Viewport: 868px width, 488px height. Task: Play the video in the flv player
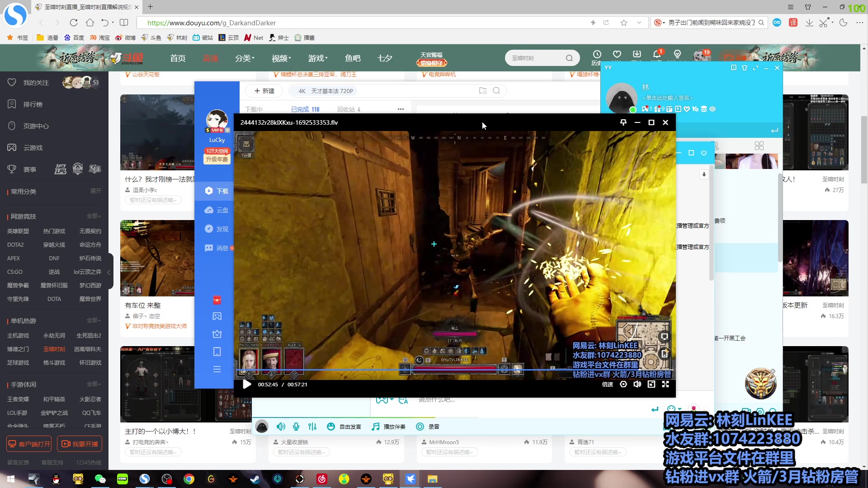click(247, 385)
